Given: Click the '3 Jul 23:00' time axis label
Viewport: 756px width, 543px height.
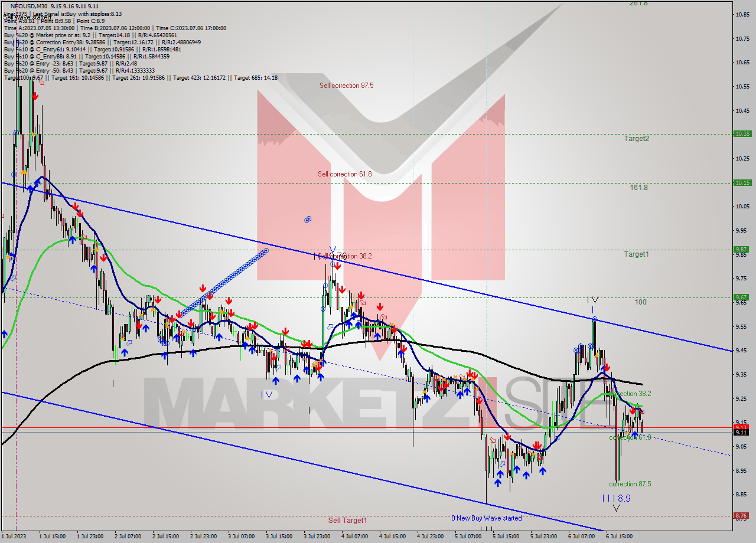Looking at the screenshot, I should (x=318, y=537).
